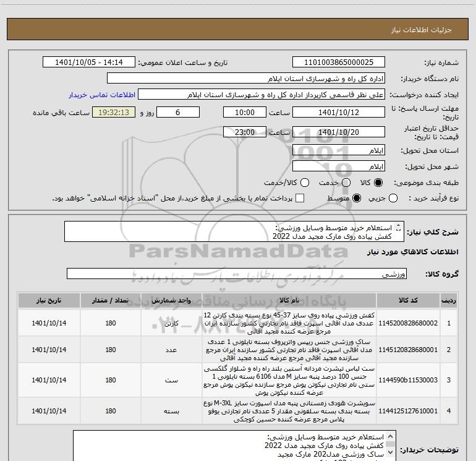Click the ایجاد کننده درخواست field

[x=261, y=95]
